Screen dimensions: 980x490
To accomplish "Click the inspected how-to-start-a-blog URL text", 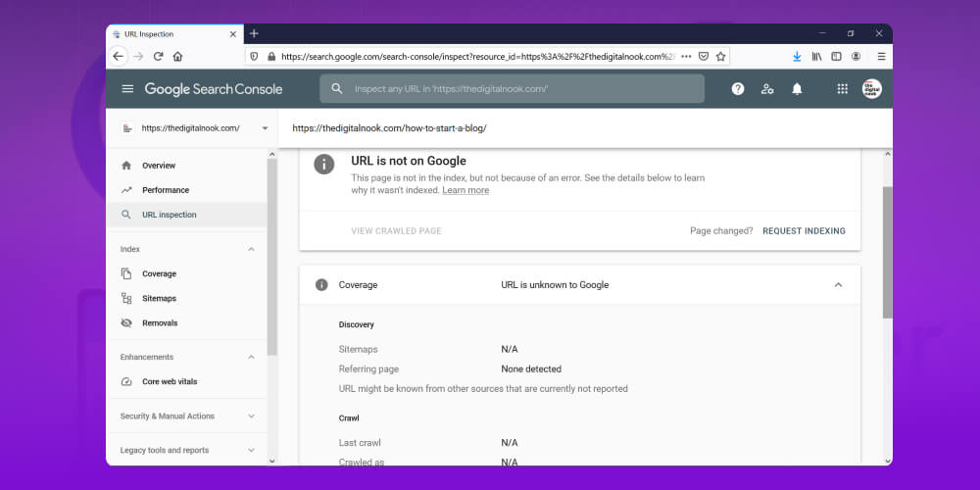I will (x=389, y=128).
